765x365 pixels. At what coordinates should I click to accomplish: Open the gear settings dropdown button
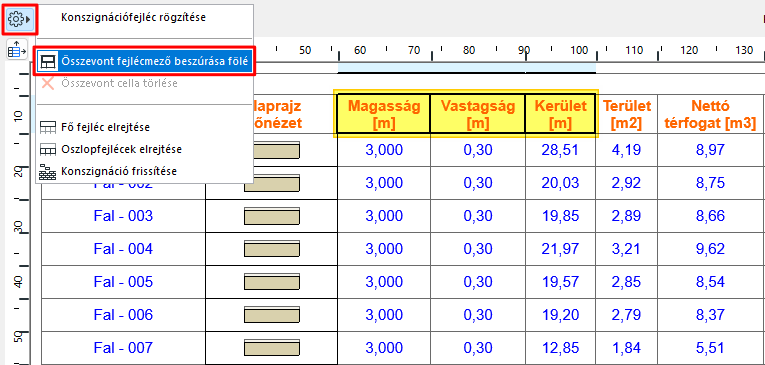point(20,19)
